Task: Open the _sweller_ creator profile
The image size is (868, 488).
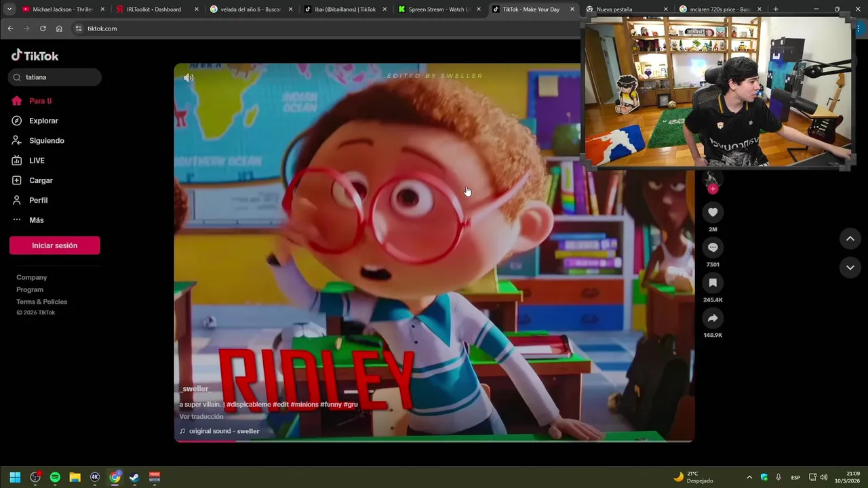Action: [x=195, y=389]
